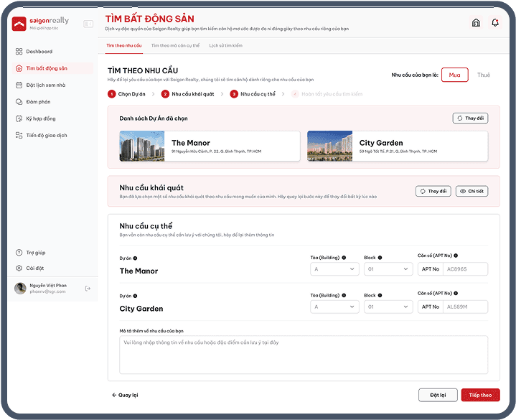The height and width of the screenshot is (420, 516).
Task: Click Tòa (Building) info icon in The Manor row
Action: click(x=344, y=258)
